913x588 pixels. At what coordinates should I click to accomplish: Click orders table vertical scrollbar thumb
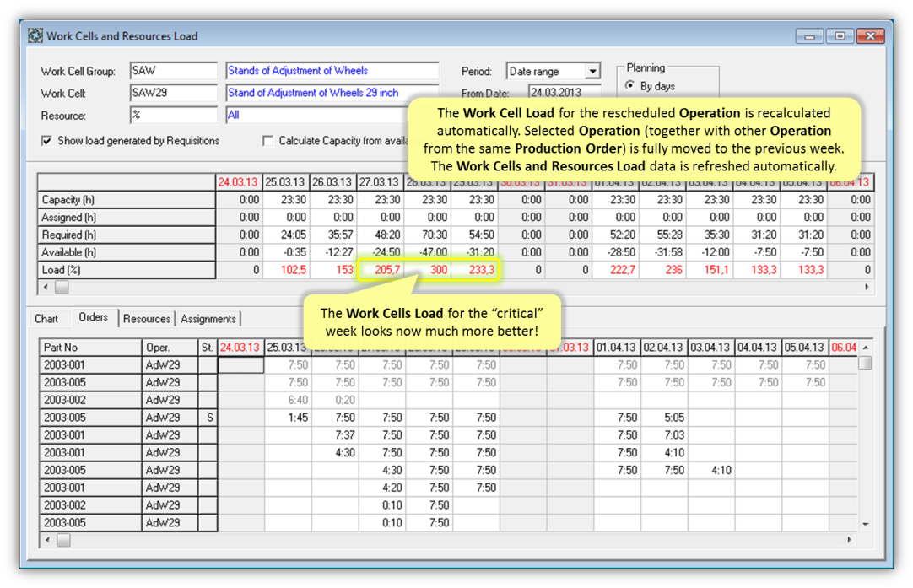click(865, 363)
